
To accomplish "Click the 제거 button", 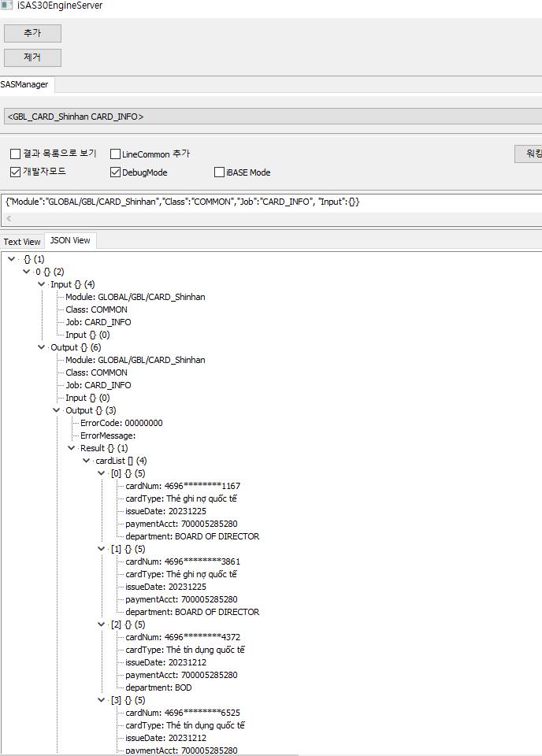I will pos(32,57).
